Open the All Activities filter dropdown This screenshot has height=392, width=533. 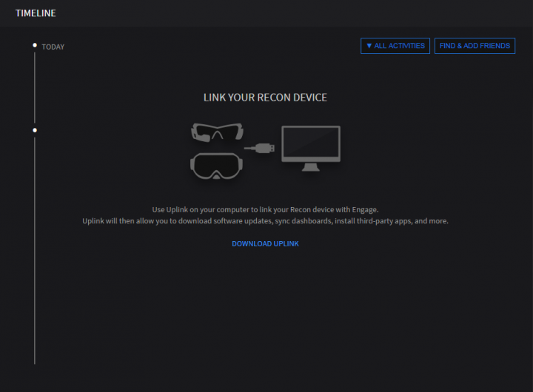(x=395, y=46)
